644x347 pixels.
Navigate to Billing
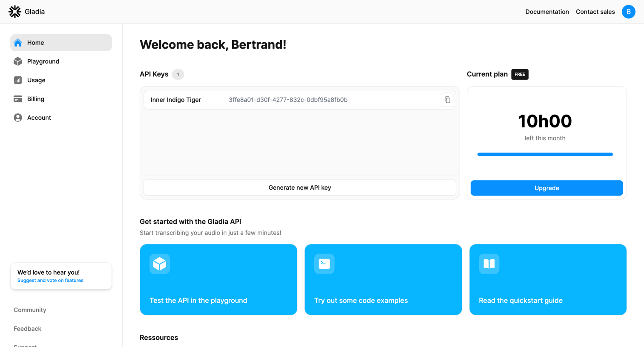coord(61,99)
